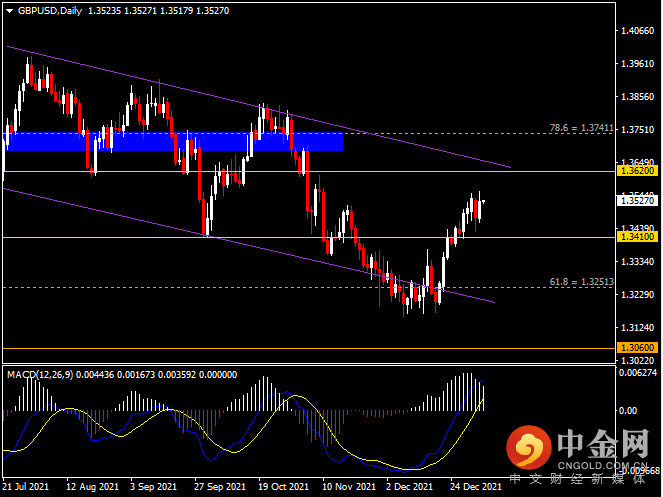Click the 2 Dec 2021 date label

click(x=409, y=487)
